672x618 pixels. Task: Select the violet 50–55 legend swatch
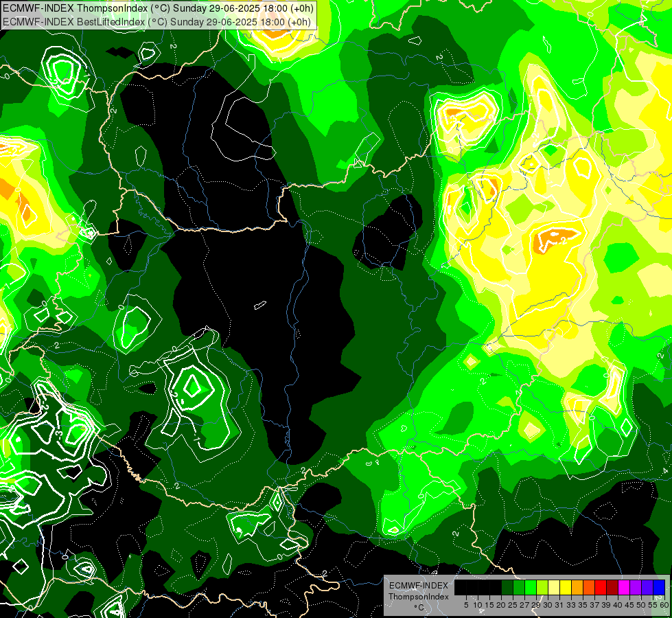click(647, 587)
